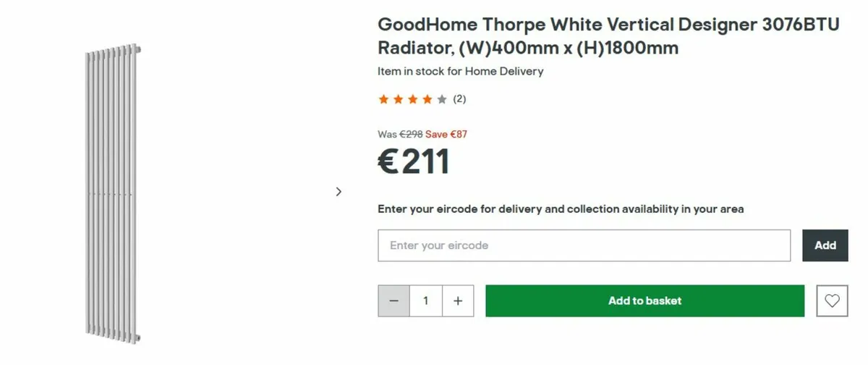
Task: Click the crossed-out Was €298 price
Action: pos(400,134)
